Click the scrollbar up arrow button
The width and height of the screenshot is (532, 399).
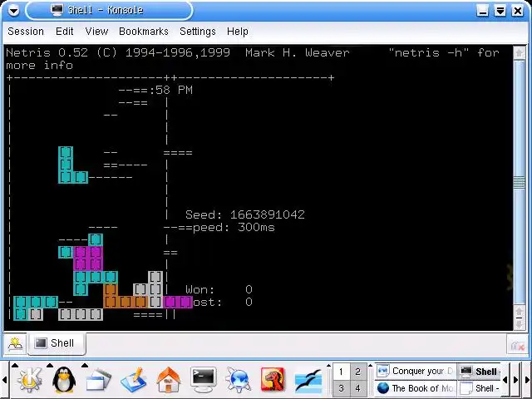coord(519,53)
